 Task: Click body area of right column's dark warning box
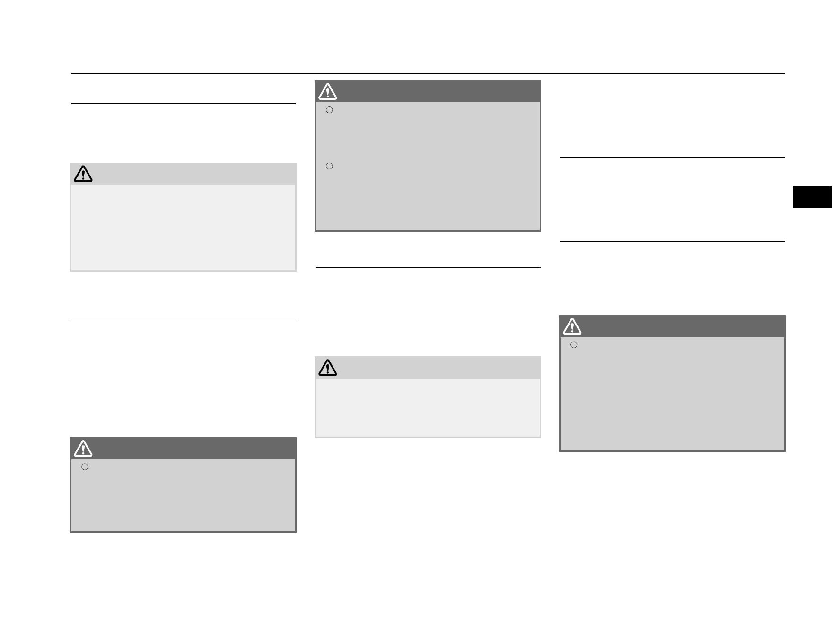pyautogui.click(x=672, y=394)
